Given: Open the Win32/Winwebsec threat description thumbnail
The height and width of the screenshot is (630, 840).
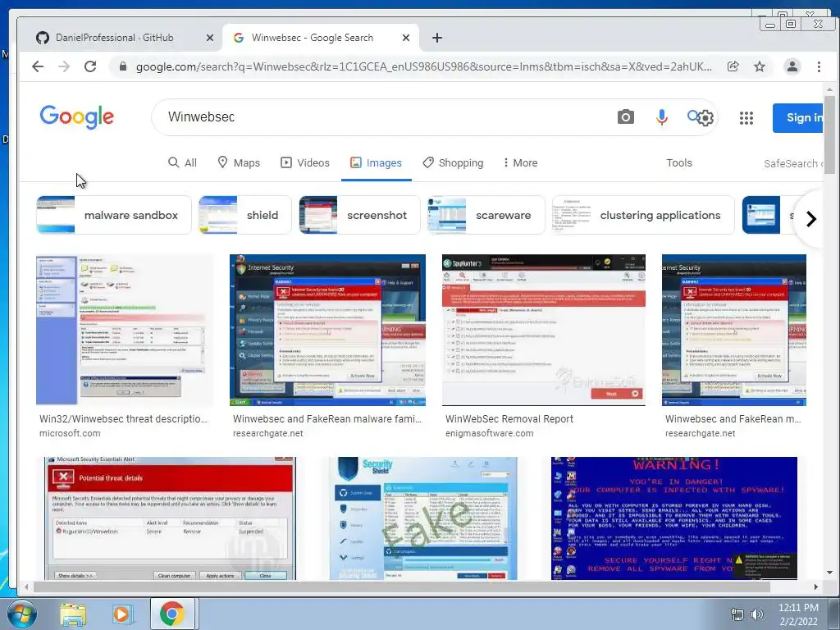Looking at the screenshot, I should [125, 330].
